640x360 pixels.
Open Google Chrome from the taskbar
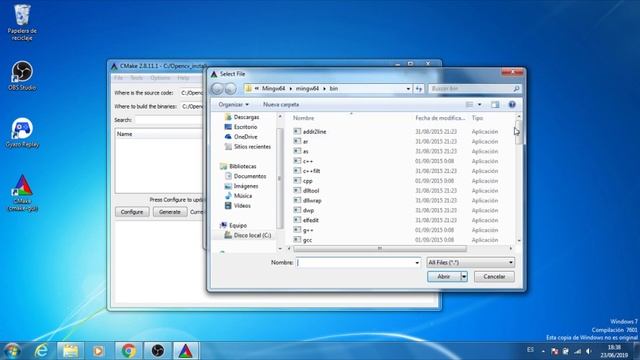pyautogui.click(x=129, y=351)
